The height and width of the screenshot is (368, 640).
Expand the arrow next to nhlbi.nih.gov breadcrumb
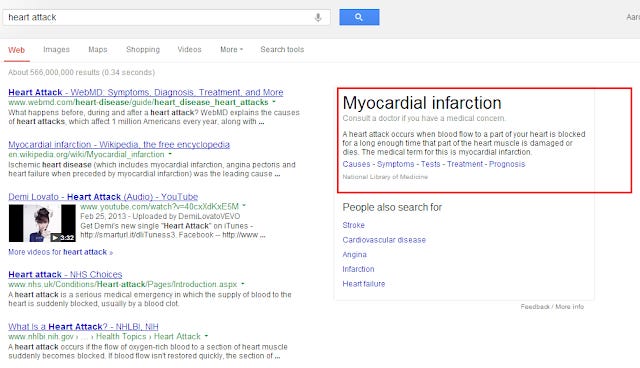pyautogui.click(x=206, y=336)
